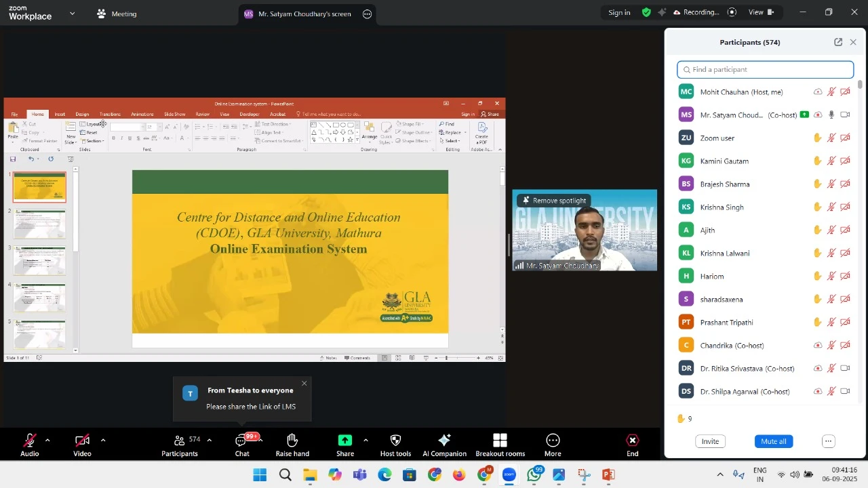This screenshot has height=488, width=868.
Task: Click the ENG IN language indicator
Action: (760, 474)
